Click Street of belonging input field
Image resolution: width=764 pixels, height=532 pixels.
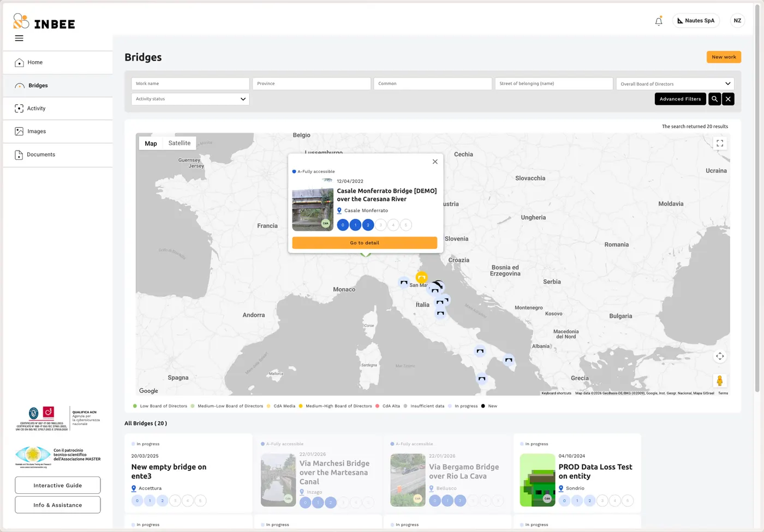click(554, 83)
